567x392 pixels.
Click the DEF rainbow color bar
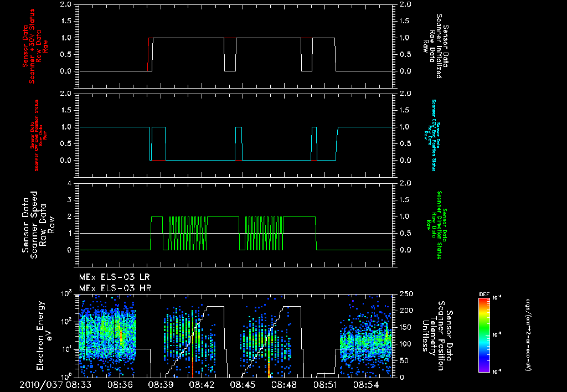pyautogui.click(x=484, y=335)
